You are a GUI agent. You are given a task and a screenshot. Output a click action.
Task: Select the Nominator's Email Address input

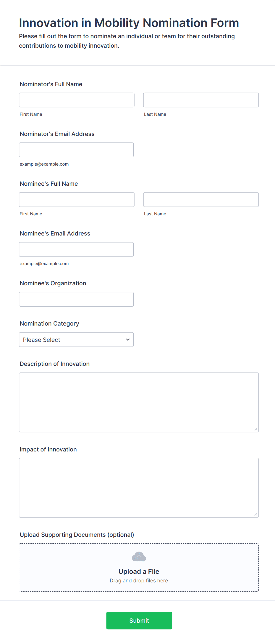tap(76, 150)
